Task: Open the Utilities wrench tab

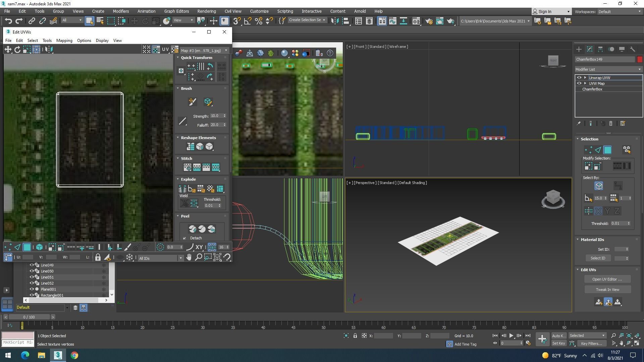Action: click(633, 49)
